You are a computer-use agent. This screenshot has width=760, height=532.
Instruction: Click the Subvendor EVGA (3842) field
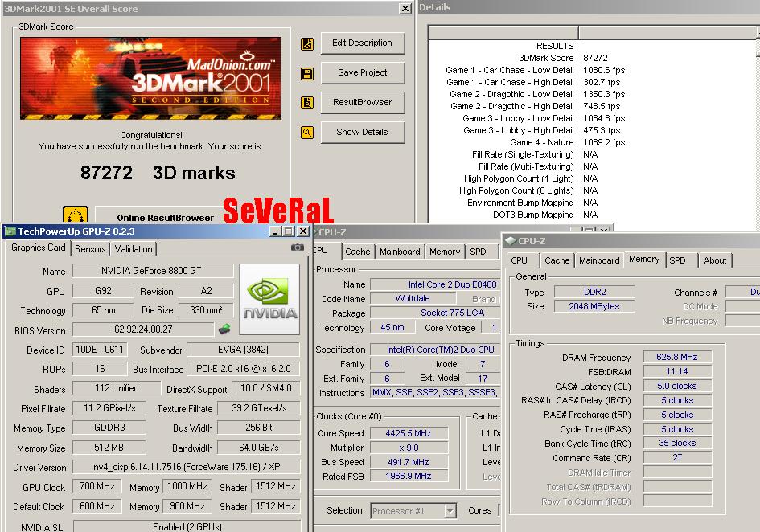(x=243, y=350)
